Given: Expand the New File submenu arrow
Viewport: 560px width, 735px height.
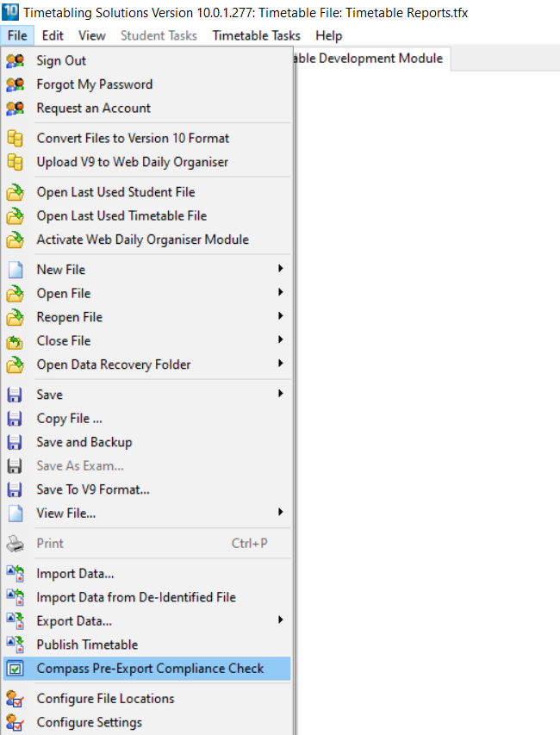Looking at the screenshot, I should click(280, 269).
